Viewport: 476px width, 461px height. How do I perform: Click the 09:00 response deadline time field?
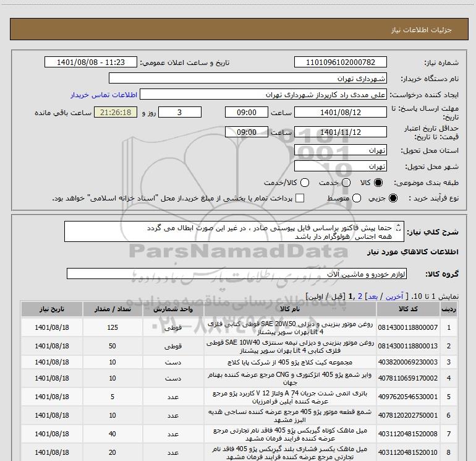pyautogui.click(x=247, y=112)
